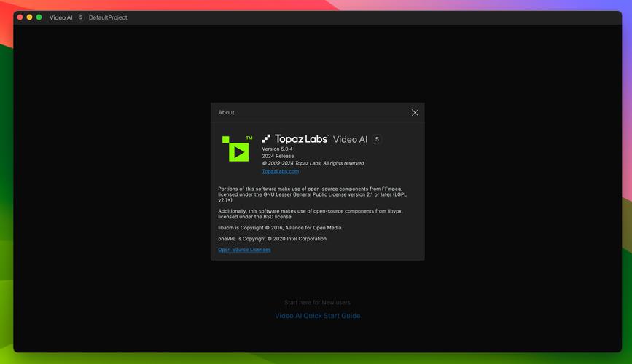Click the green fullscreen window button

(39, 17)
